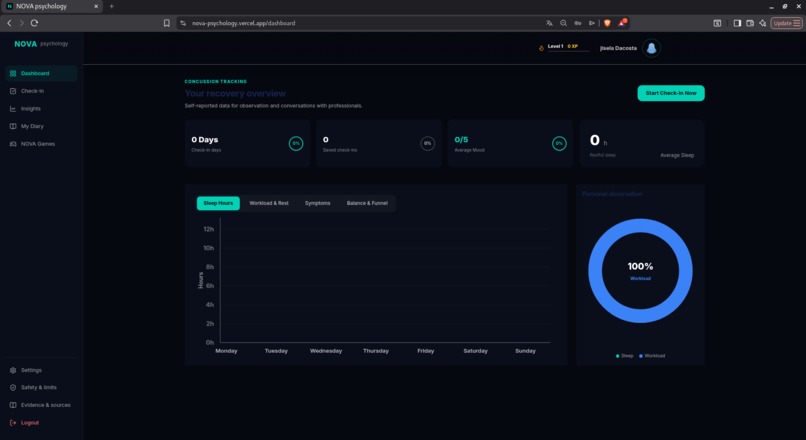Click the site settings icon in address bar
Image resolution: width=806 pixels, height=440 pixels.
(x=183, y=23)
